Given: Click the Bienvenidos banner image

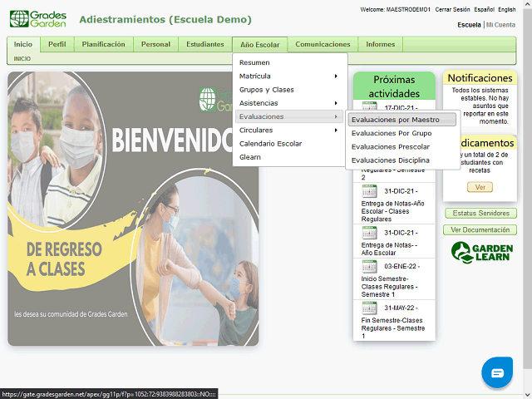Looking at the screenshot, I should 133,209.
